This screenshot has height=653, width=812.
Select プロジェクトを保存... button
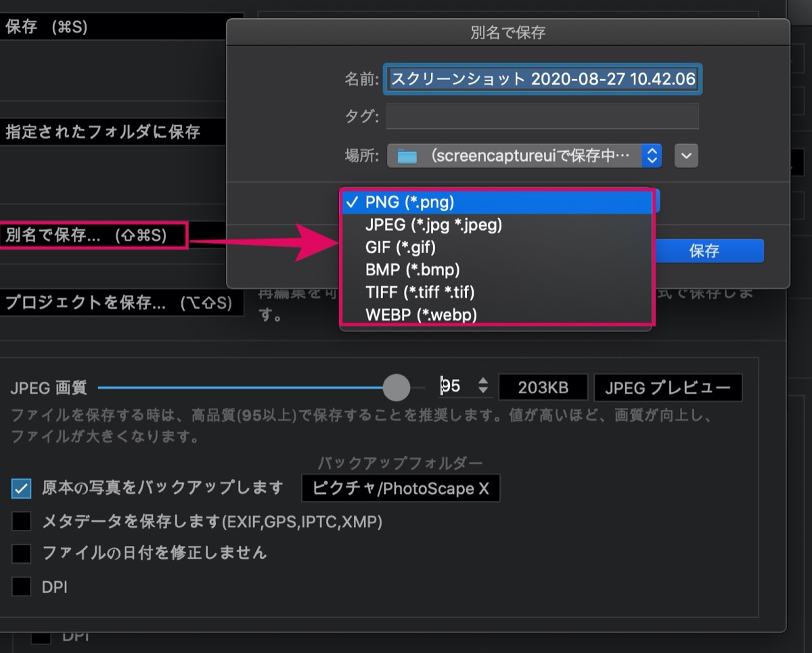pos(120,303)
